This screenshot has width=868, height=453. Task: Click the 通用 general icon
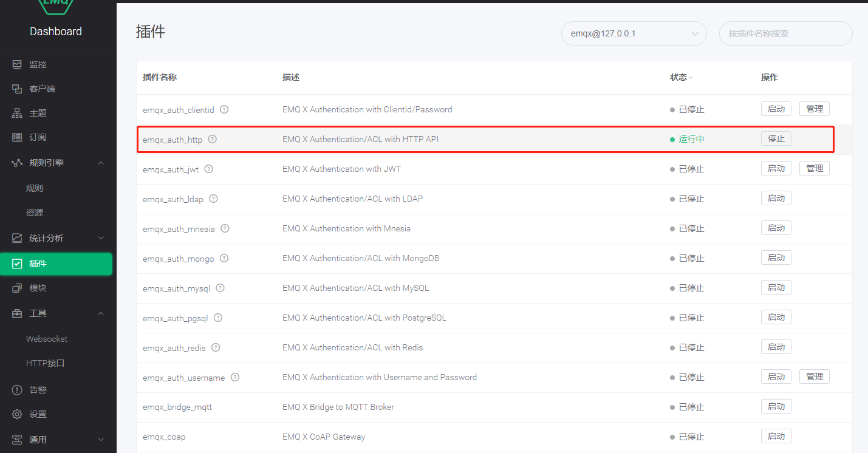(x=17, y=440)
